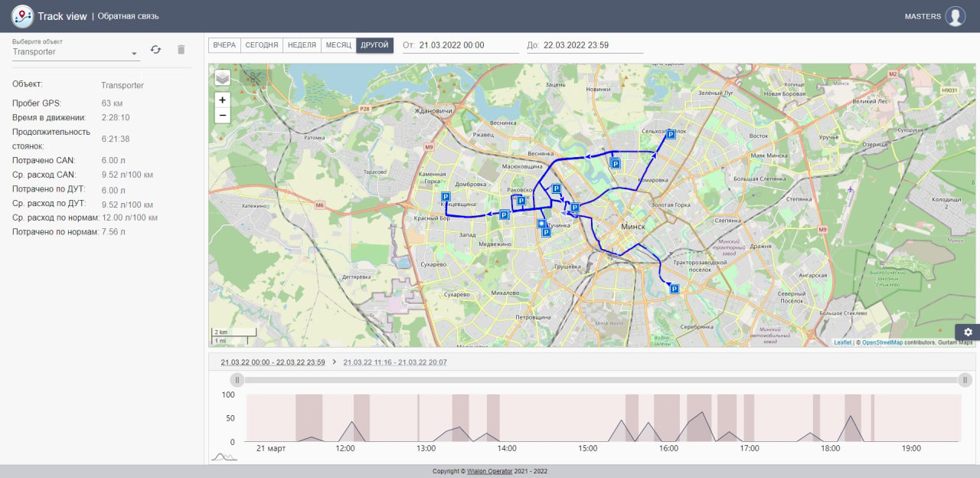Click the MASTERS user avatar
Viewport: 980px width, 478px height.
pos(955,16)
